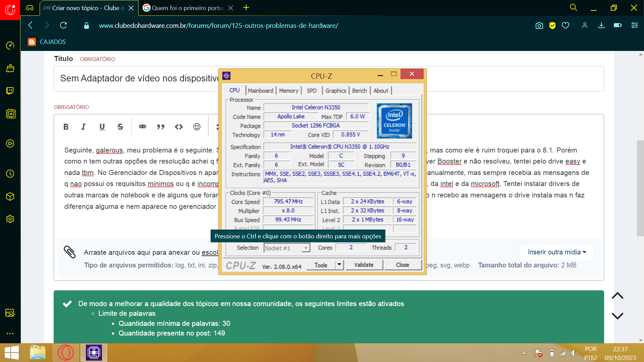644x362 pixels.
Task: Open CPU-Z Graphics tab
Action: [336, 90]
